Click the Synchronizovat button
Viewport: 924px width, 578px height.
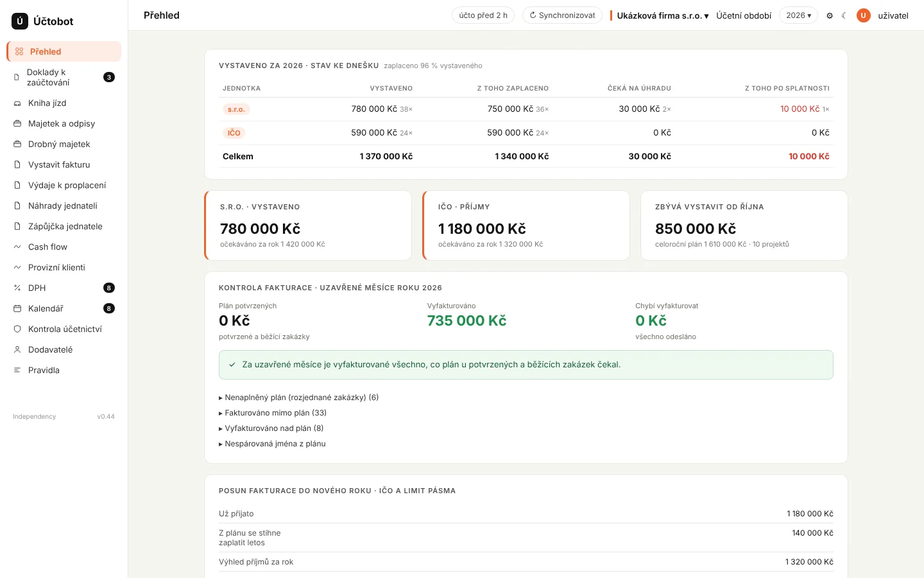coord(562,15)
